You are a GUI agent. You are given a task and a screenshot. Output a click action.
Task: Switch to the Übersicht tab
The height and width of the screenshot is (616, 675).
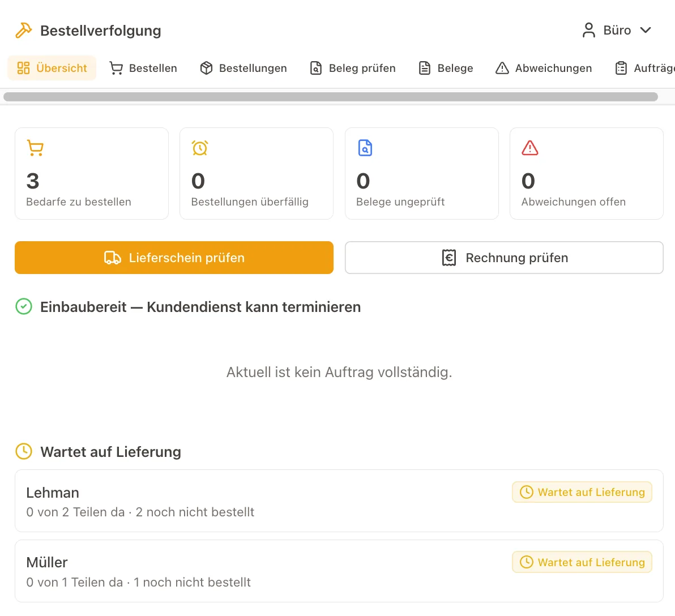(52, 68)
